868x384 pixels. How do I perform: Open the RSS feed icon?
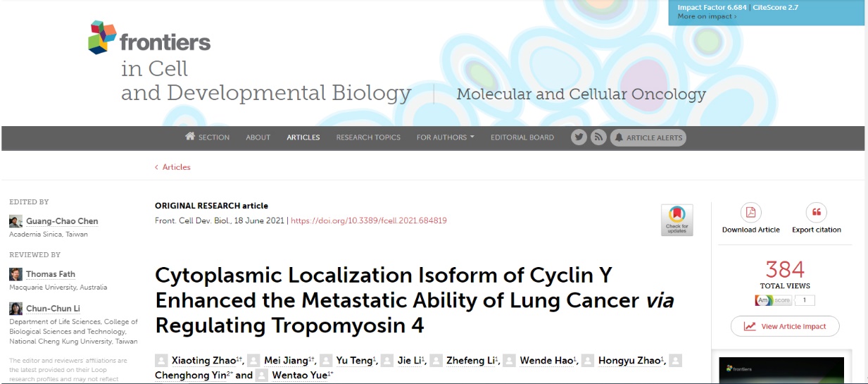tap(598, 137)
